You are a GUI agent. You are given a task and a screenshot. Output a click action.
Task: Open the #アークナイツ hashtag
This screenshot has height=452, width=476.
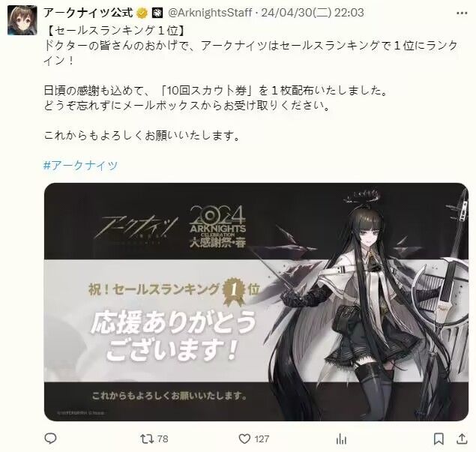(x=81, y=165)
